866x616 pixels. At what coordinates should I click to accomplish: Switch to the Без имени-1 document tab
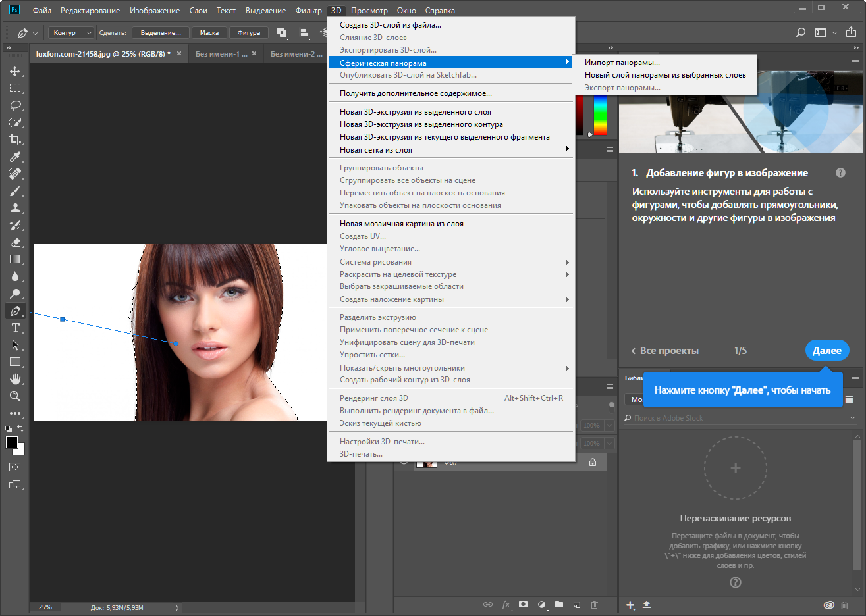point(221,54)
